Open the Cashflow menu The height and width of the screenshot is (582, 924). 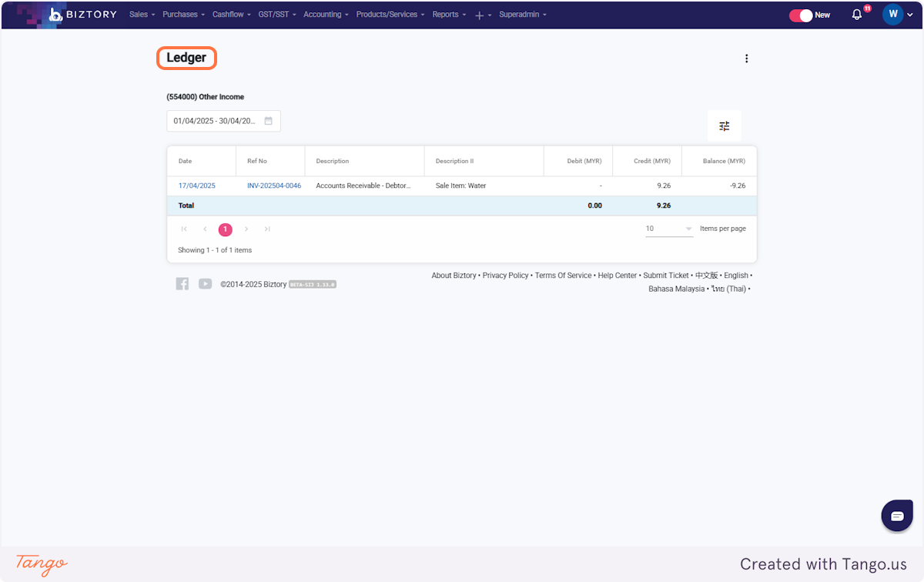pyautogui.click(x=232, y=15)
